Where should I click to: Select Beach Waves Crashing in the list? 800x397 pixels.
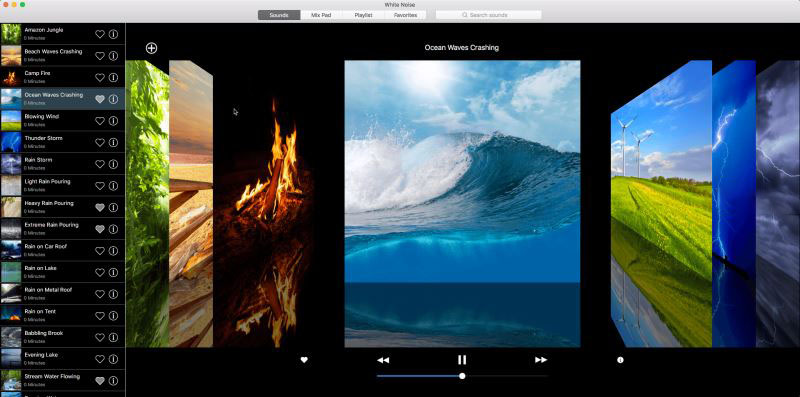(x=62, y=56)
